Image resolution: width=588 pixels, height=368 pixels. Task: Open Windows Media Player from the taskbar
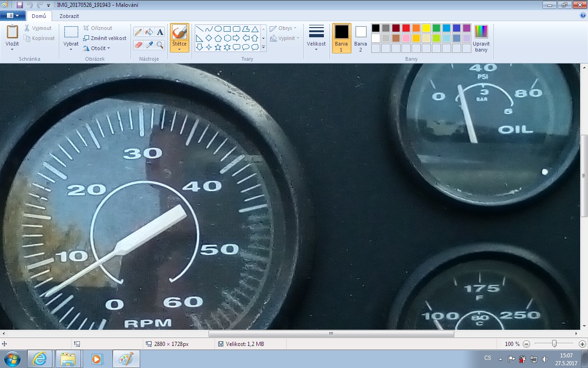pos(96,359)
